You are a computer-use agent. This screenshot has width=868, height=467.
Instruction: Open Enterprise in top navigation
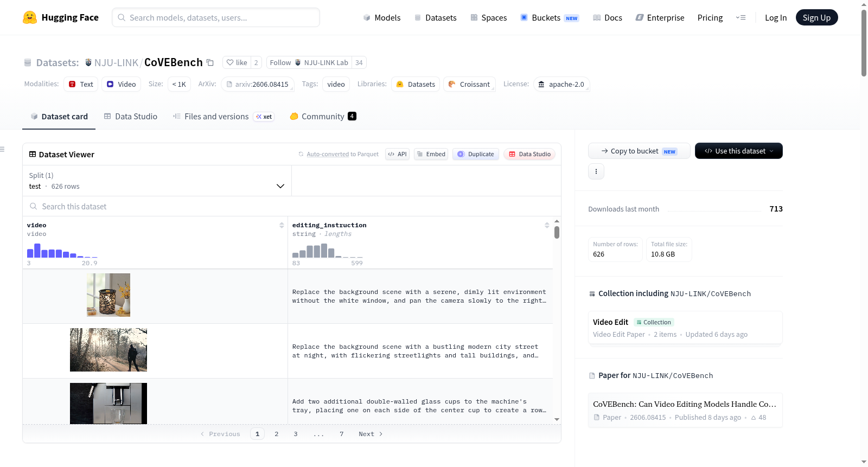point(660,17)
